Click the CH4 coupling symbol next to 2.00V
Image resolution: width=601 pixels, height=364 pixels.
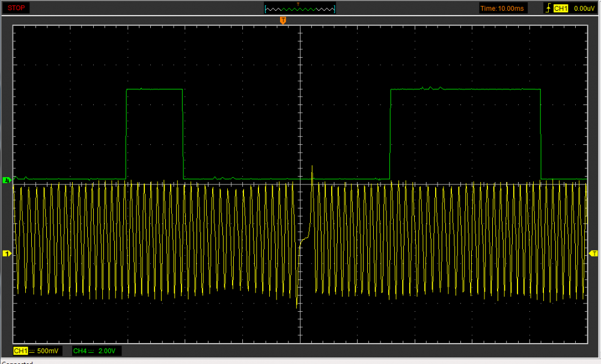point(92,350)
